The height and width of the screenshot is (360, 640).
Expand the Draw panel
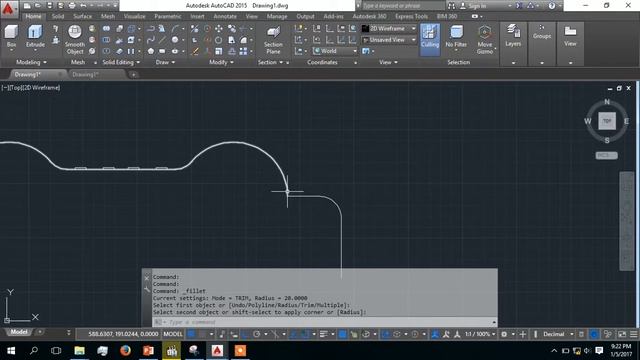point(165,62)
